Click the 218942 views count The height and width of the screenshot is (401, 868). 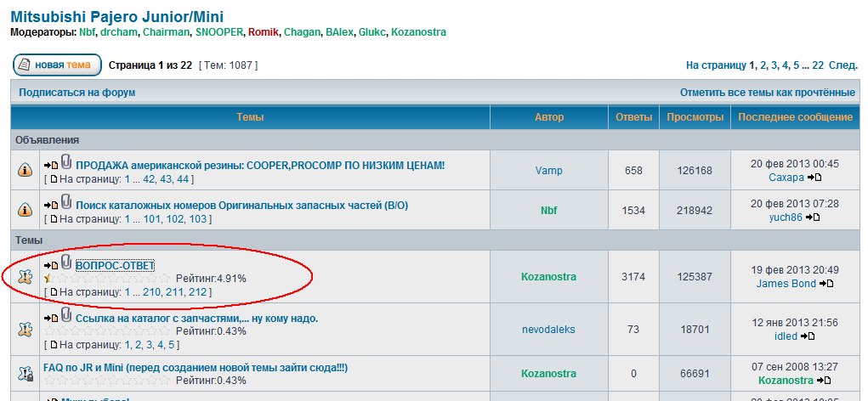[x=695, y=210]
